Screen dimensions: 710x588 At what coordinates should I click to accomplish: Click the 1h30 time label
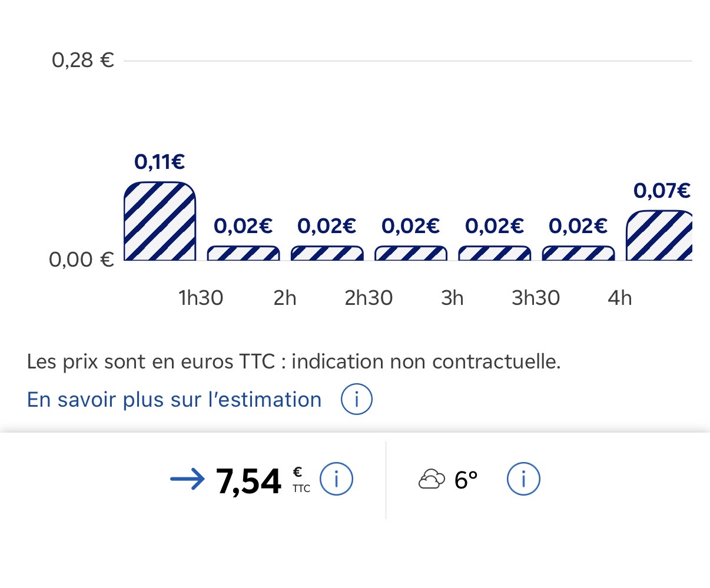tap(201, 298)
